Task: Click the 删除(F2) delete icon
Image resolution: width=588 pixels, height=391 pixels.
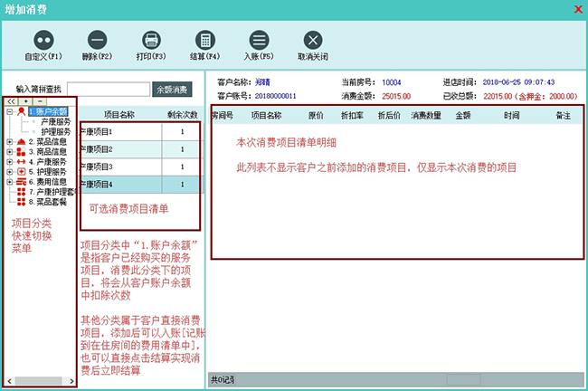Action: point(97,40)
